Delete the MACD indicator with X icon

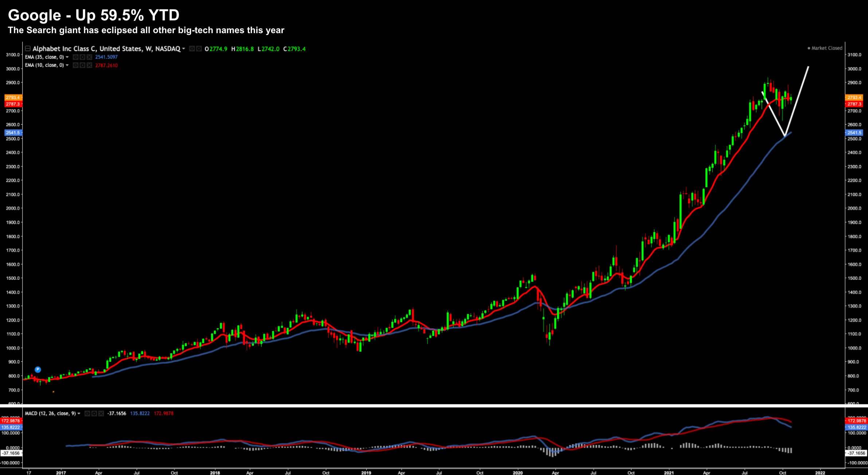tap(101, 413)
